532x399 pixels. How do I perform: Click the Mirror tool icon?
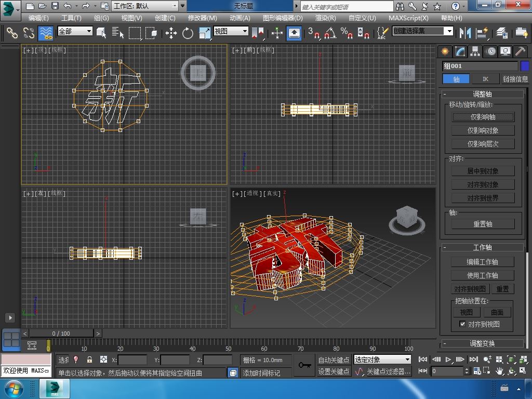(464, 33)
